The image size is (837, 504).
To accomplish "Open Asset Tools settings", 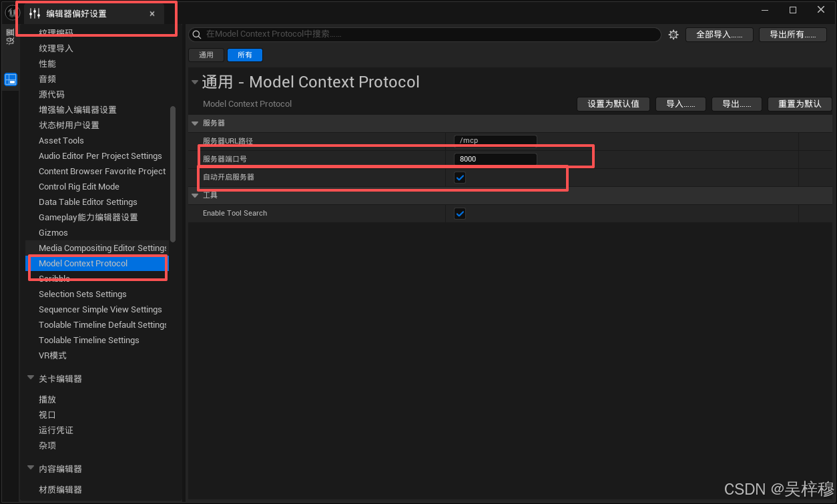I will pos(61,140).
